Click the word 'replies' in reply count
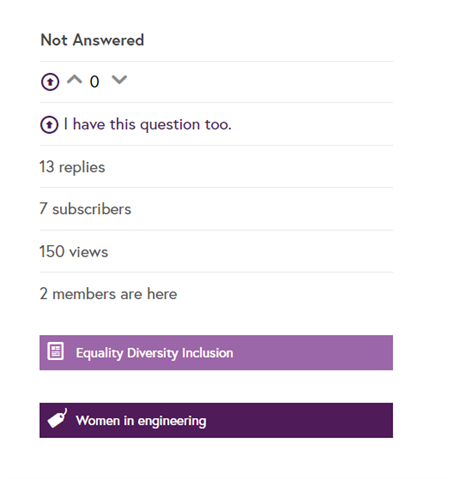453x479 pixels. point(82,168)
